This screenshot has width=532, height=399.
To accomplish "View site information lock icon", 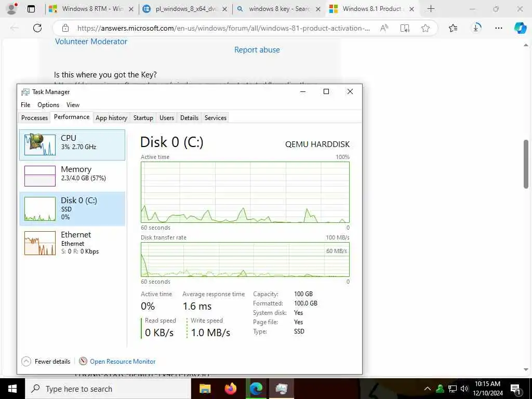I will 65,28.
